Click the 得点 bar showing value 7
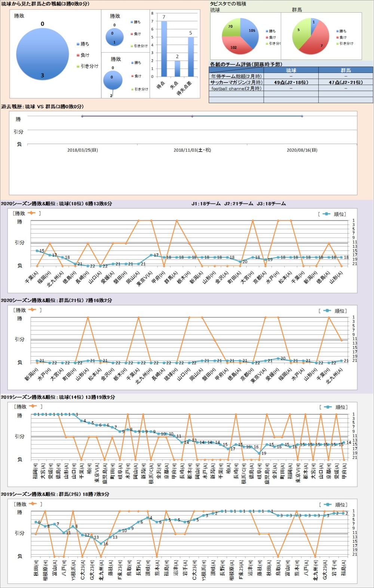Viewport: 374px width, 588px height. (x=164, y=49)
